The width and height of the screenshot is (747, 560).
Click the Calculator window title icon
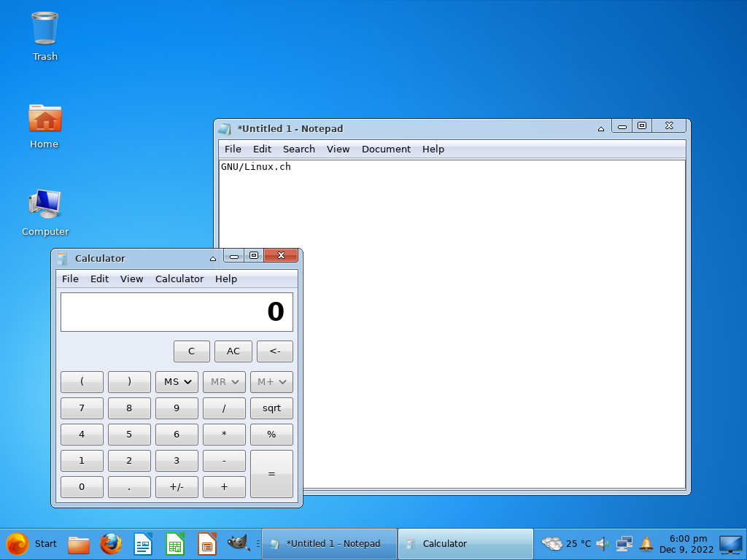coord(62,259)
